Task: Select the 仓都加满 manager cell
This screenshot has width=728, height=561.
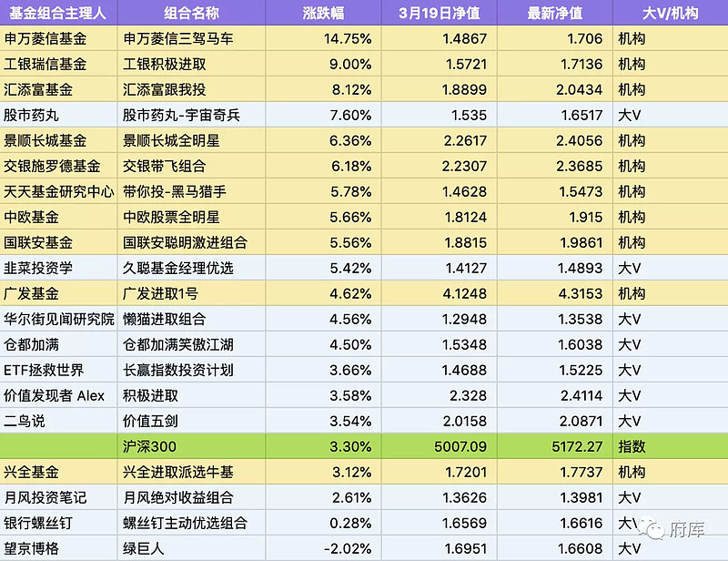Action: [x=58, y=345]
